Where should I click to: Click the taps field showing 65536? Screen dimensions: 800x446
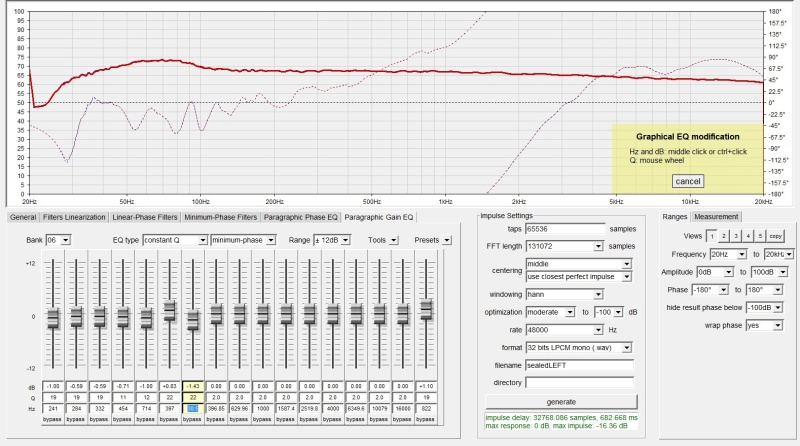(x=566, y=229)
